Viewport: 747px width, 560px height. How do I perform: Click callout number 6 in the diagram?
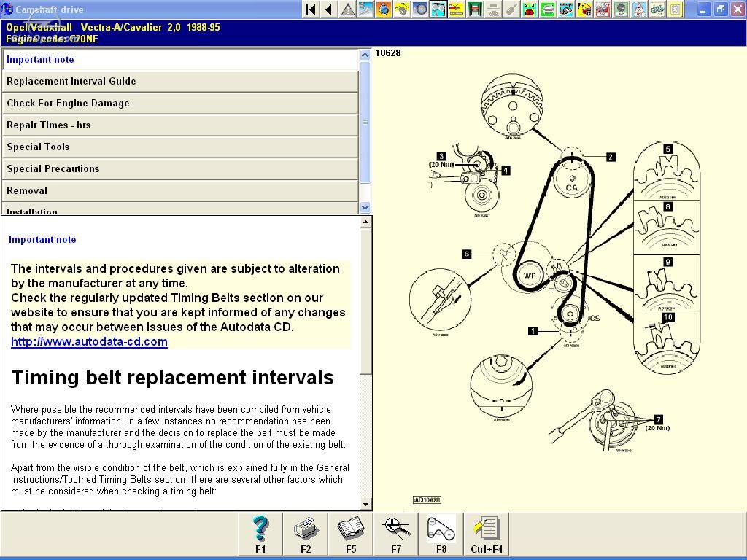(467, 254)
